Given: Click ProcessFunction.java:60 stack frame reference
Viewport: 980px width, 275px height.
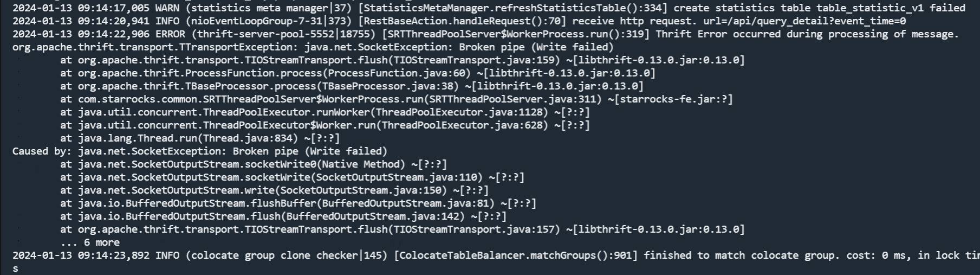Looking at the screenshot, I should pos(397,73).
